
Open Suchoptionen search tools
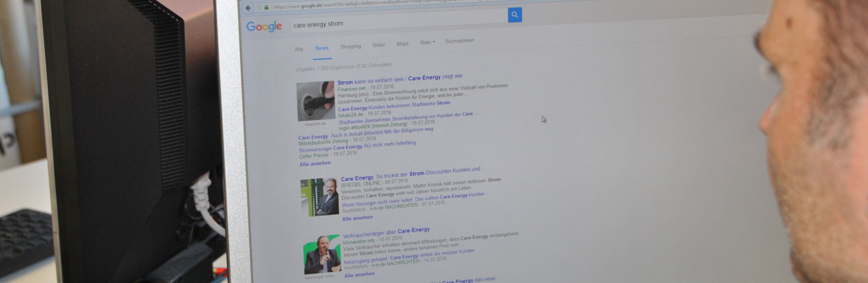tap(459, 41)
